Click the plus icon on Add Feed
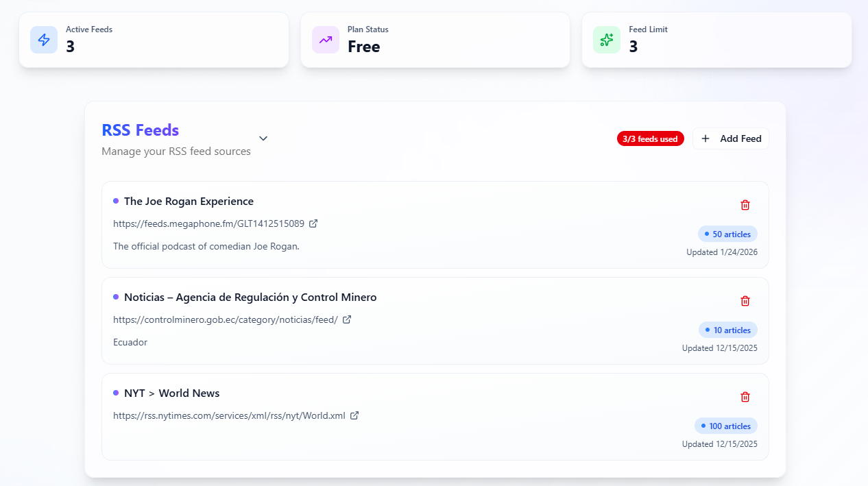This screenshot has height=486, width=868. point(706,138)
